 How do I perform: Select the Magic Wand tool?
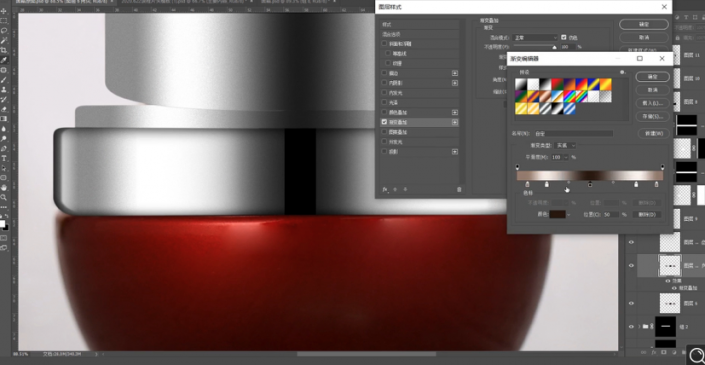(x=4, y=40)
